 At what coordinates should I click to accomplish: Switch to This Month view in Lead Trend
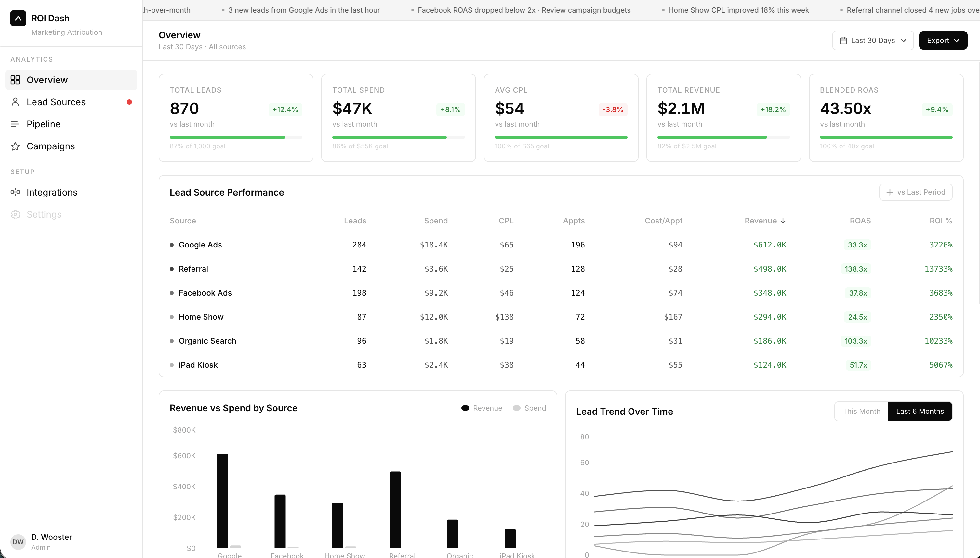point(861,411)
